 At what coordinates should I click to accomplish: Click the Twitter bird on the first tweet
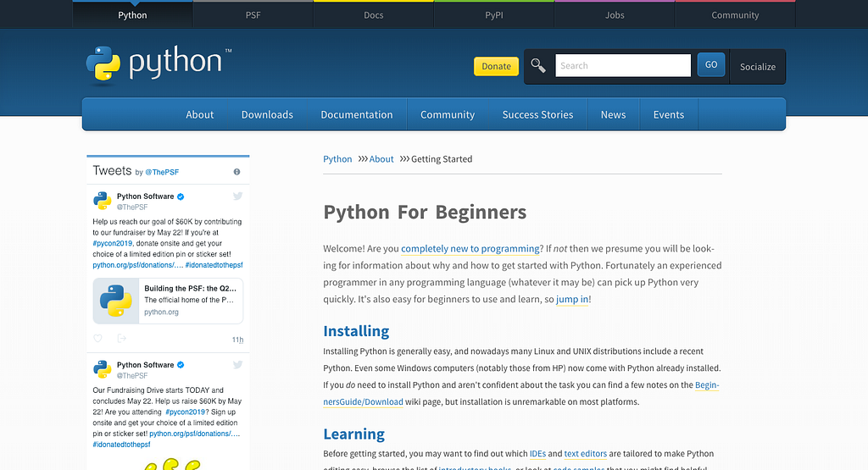coord(237,196)
